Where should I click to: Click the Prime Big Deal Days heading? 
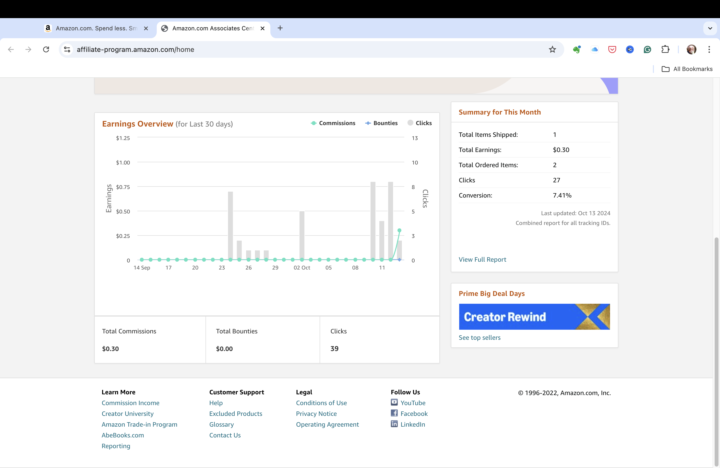(491, 293)
